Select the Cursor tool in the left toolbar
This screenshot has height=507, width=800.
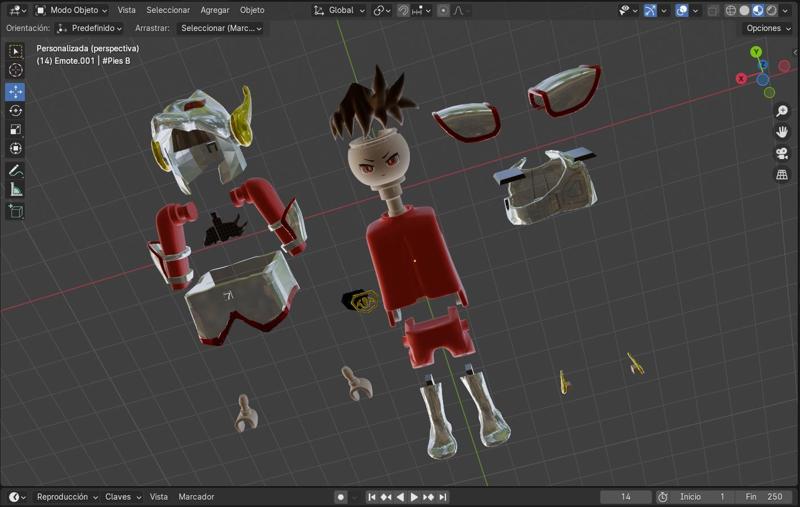coord(15,70)
